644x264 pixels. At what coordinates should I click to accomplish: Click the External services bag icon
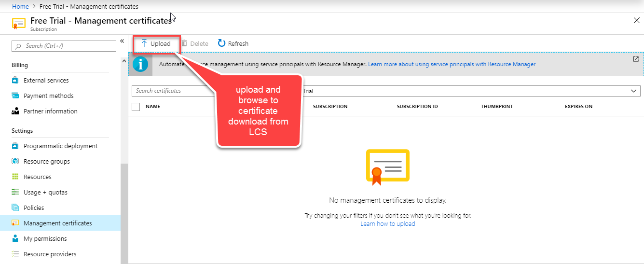pos(15,80)
